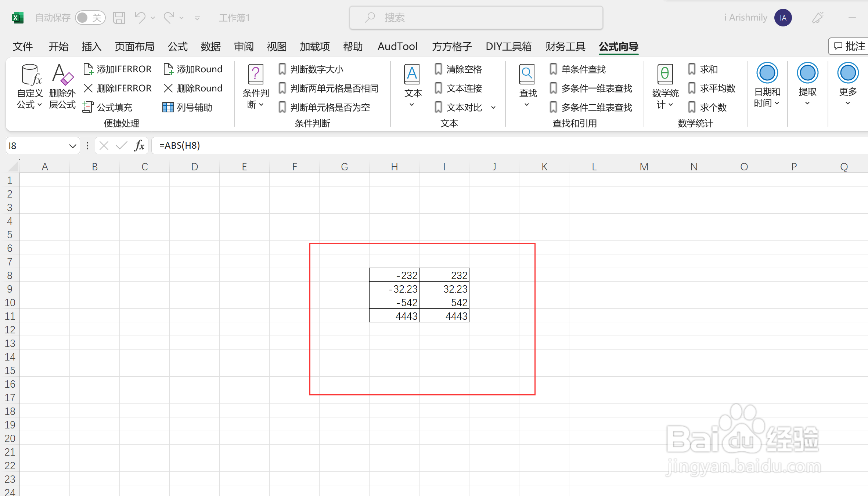Image resolution: width=868 pixels, height=496 pixels.
Task: Click in the 搜索 search box
Action: [x=476, y=18]
